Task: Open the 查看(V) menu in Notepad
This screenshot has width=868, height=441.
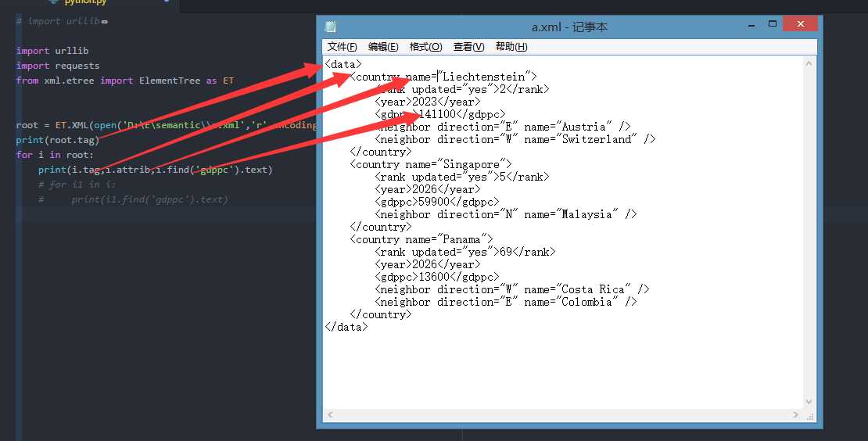Action: [468, 47]
